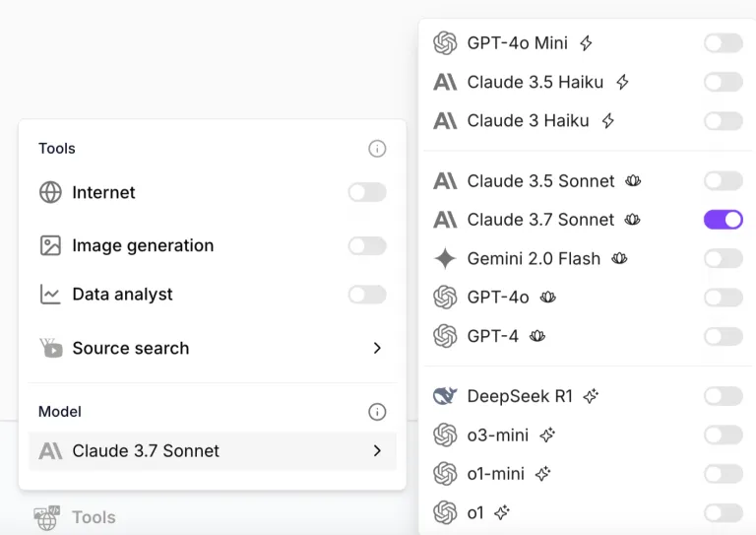Click the Gemini star logo
The image size is (756, 535).
pos(445,258)
